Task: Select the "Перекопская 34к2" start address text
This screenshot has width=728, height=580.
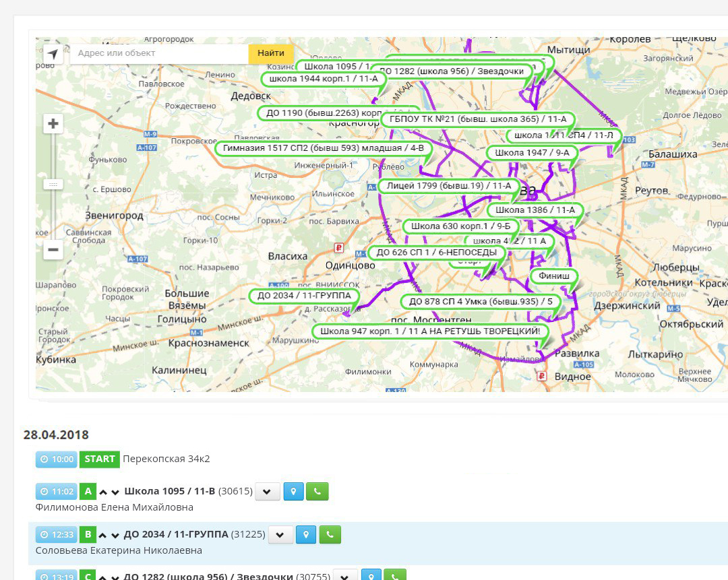Action: coord(166,459)
